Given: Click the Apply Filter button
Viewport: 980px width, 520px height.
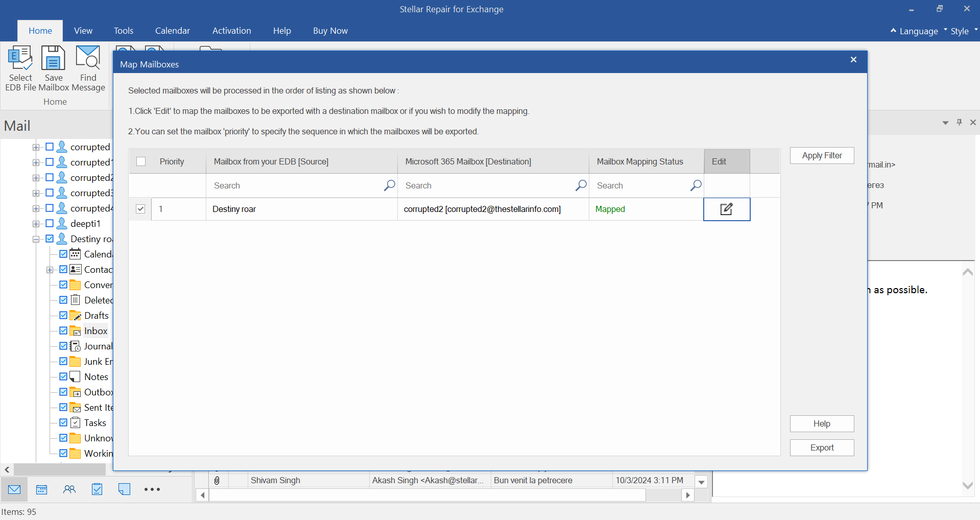Looking at the screenshot, I should pyautogui.click(x=822, y=155).
